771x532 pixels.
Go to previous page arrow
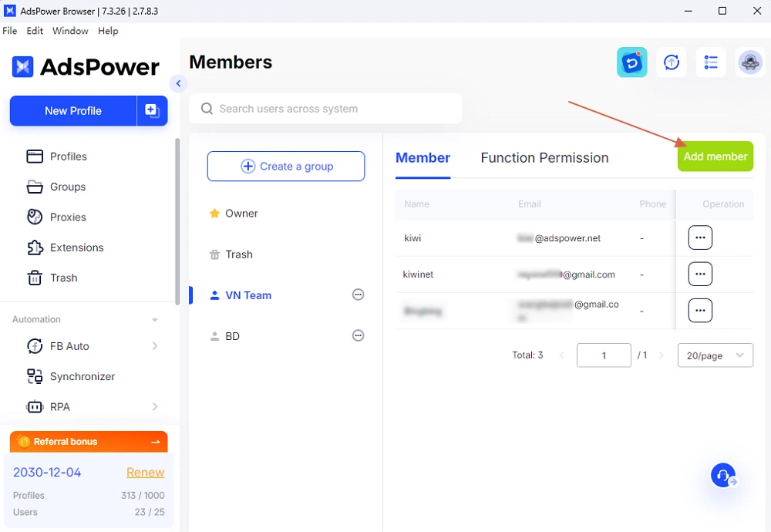[561, 355]
